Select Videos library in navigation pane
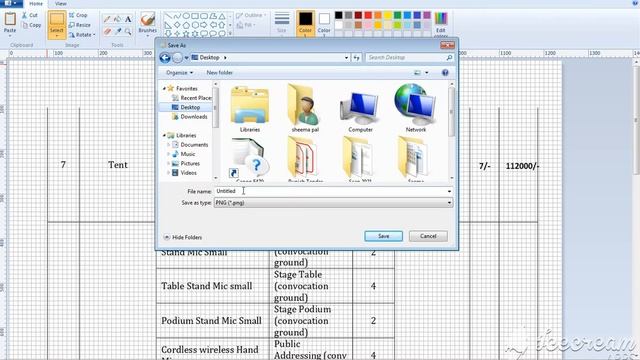640x360 pixels. click(x=184, y=173)
